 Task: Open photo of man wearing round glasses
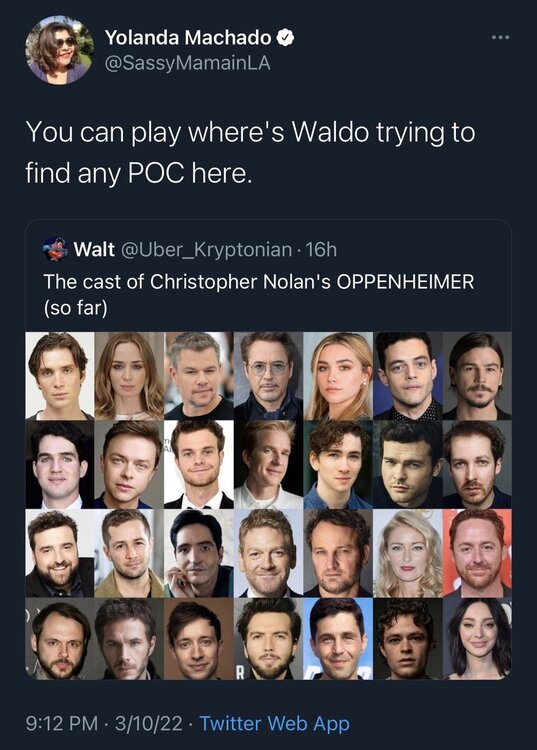(x=268, y=376)
